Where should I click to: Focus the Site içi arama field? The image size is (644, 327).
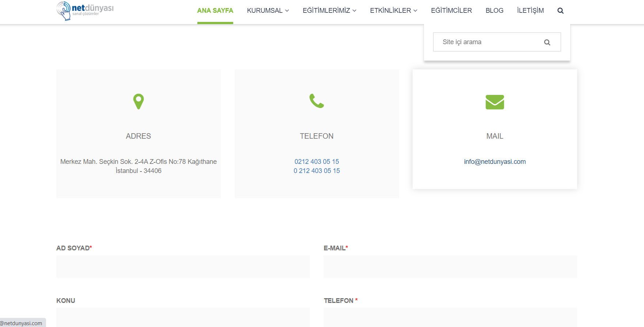pos(488,42)
